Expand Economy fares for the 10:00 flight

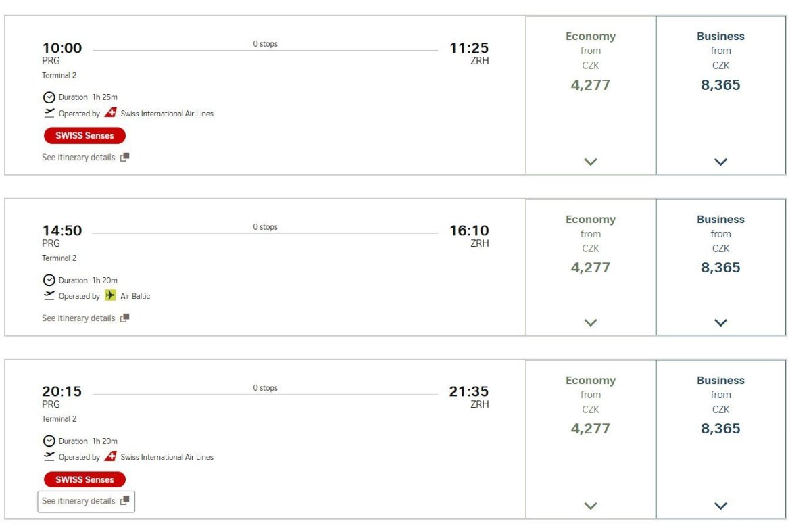click(x=591, y=162)
